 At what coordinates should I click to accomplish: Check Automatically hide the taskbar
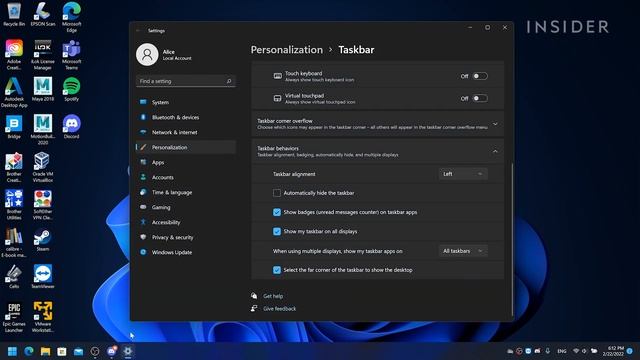click(277, 193)
